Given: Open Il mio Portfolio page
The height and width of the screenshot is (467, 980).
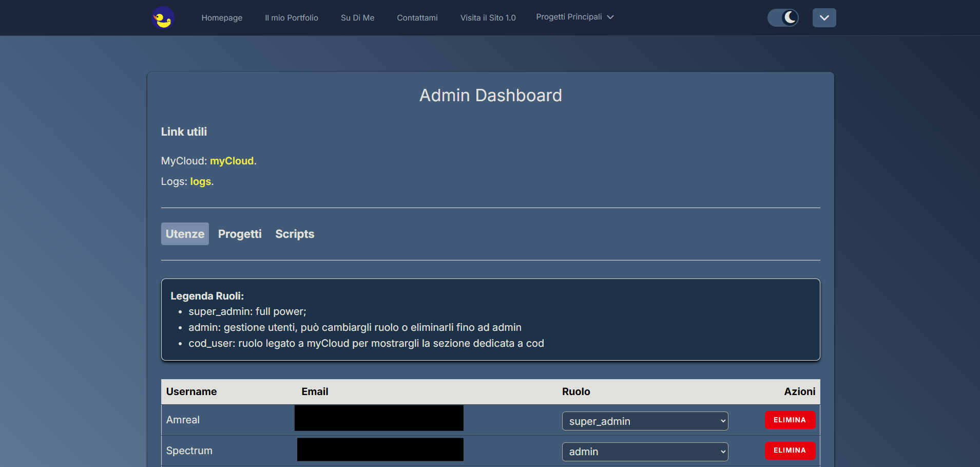Looking at the screenshot, I should click(292, 17).
